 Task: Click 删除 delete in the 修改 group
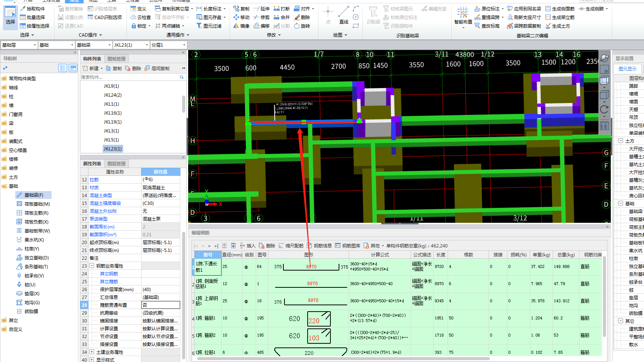(302, 17)
